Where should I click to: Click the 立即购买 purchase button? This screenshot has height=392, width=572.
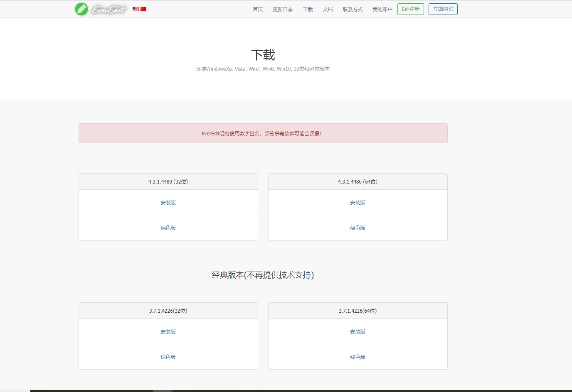click(x=443, y=9)
